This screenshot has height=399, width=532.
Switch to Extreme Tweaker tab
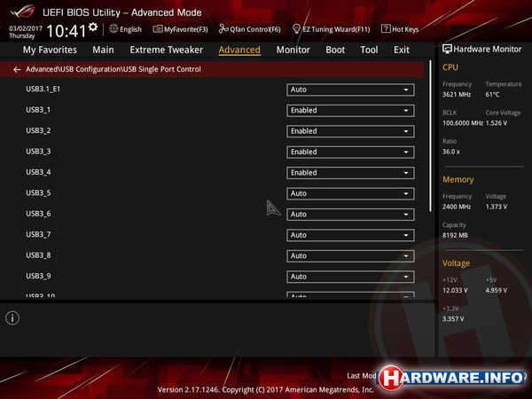[x=167, y=50]
